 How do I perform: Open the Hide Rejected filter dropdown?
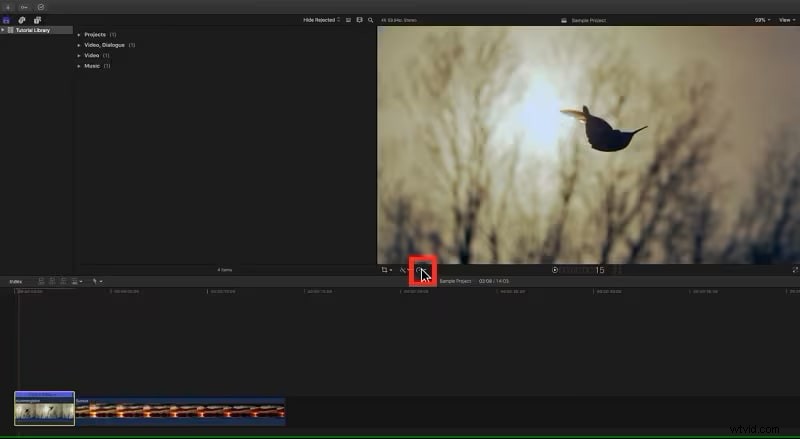(x=321, y=20)
